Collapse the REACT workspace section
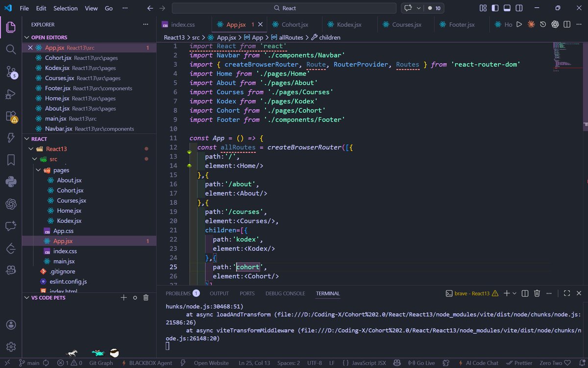The width and height of the screenshot is (588, 368). click(x=27, y=139)
